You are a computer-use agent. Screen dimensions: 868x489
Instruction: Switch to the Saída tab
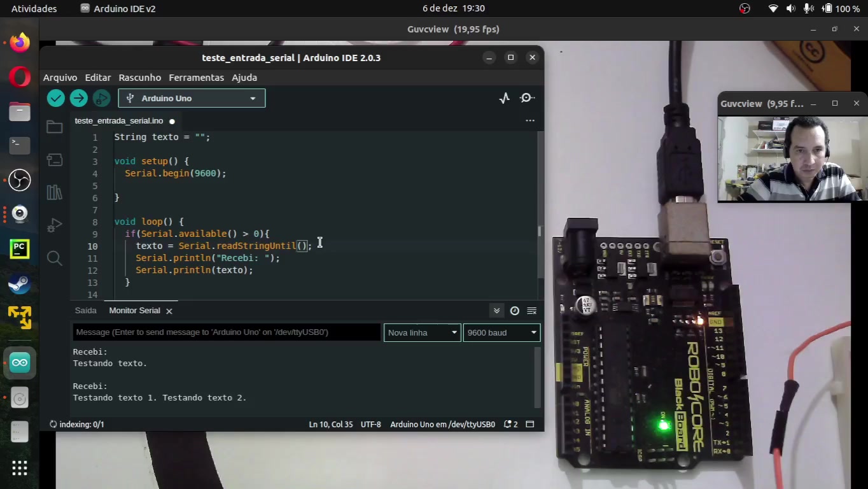pyautogui.click(x=85, y=310)
